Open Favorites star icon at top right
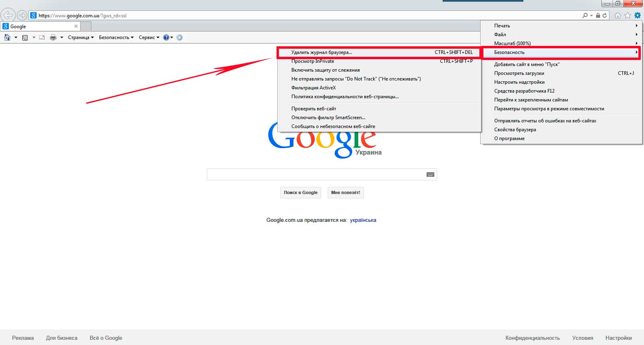This screenshot has height=345, width=644. click(627, 15)
